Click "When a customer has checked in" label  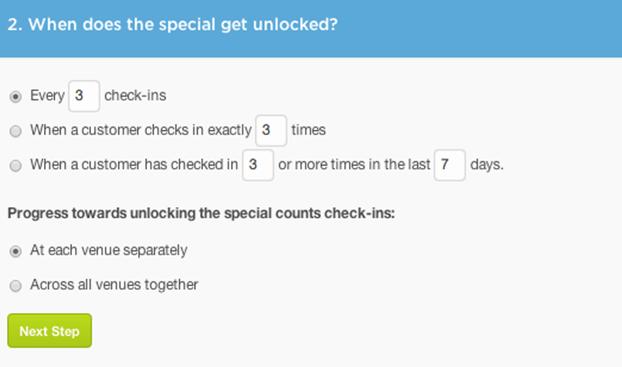(x=134, y=165)
